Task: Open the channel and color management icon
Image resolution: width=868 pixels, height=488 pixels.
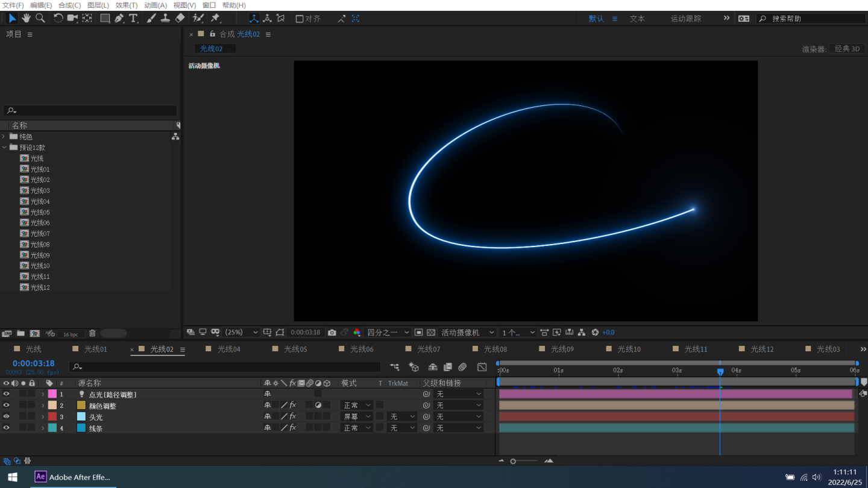Action: pyautogui.click(x=357, y=333)
